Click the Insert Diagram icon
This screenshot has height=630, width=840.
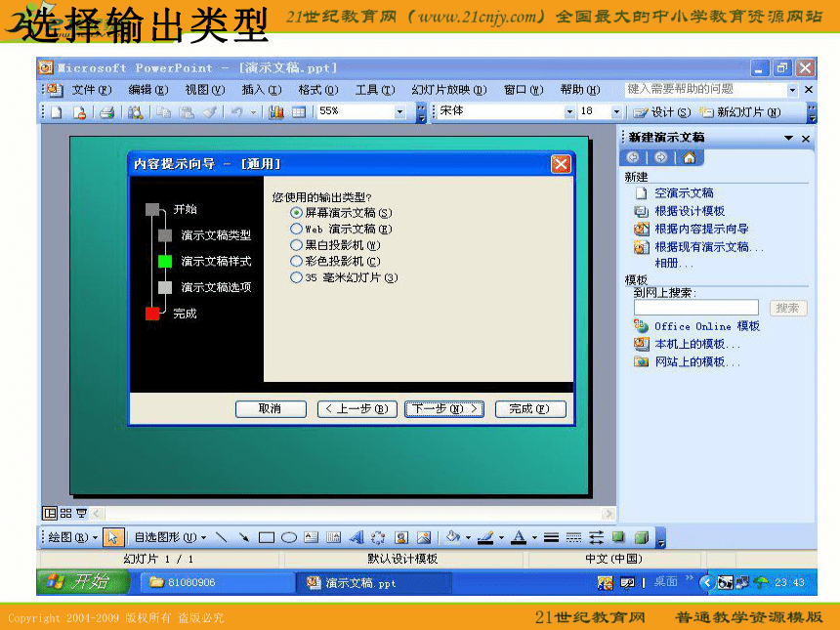(379, 537)
